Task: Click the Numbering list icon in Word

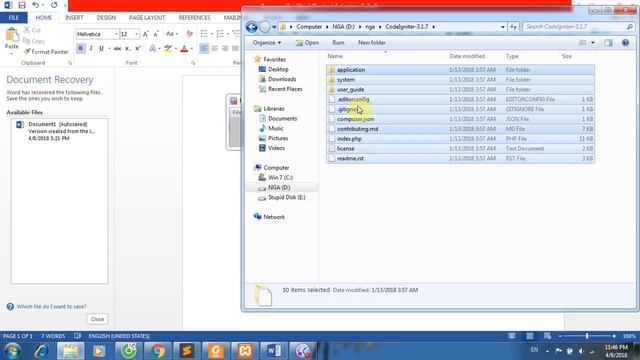Action: (x=220, y=34)
